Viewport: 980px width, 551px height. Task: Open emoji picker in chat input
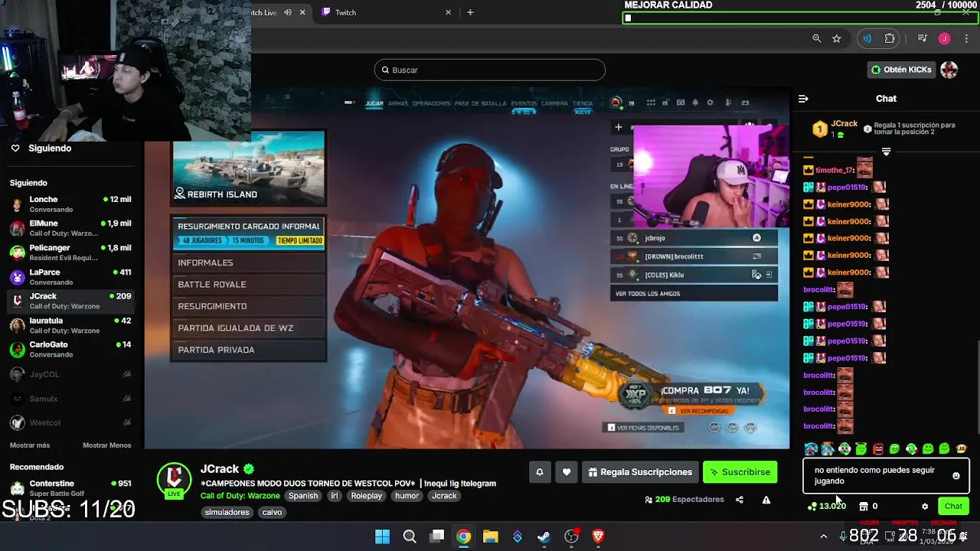click(x=955, y=476)
